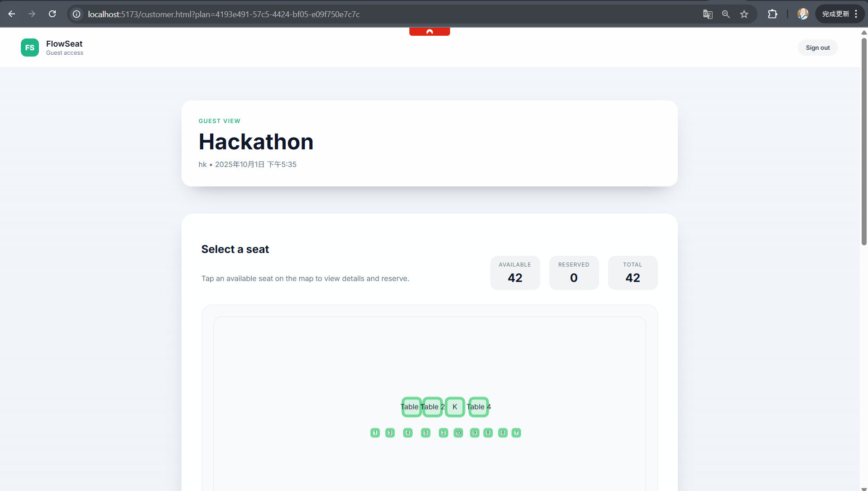Select seat 7 on the seat map
Image resolution: width=868 pixels, height=491 pixels.
(516, 433)
